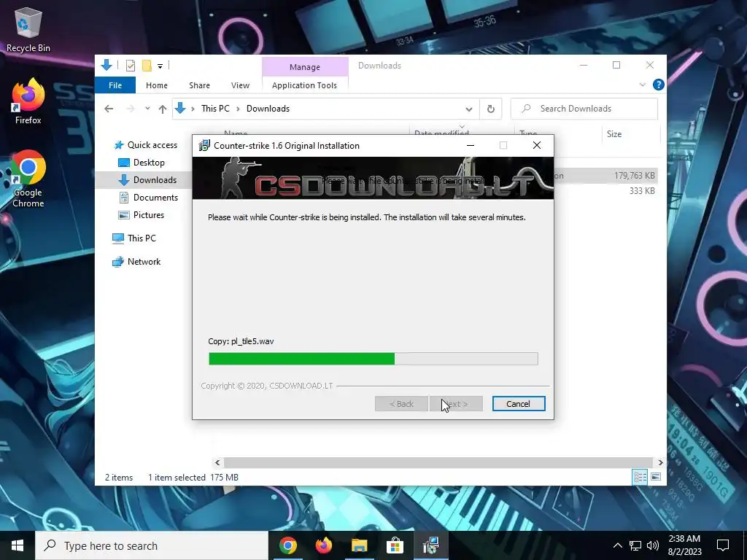Open Customize Quick Access Toolbar dropdown

160,66
